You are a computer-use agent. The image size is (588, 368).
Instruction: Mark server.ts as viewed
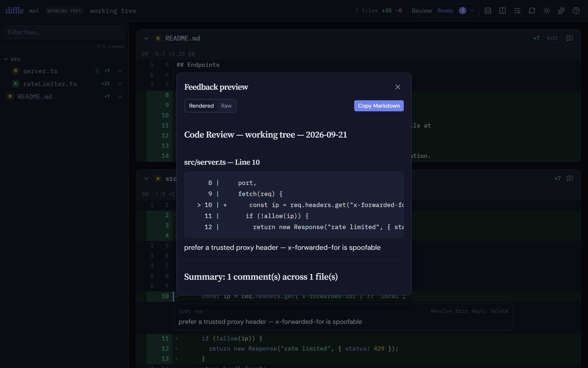point(120,71)
